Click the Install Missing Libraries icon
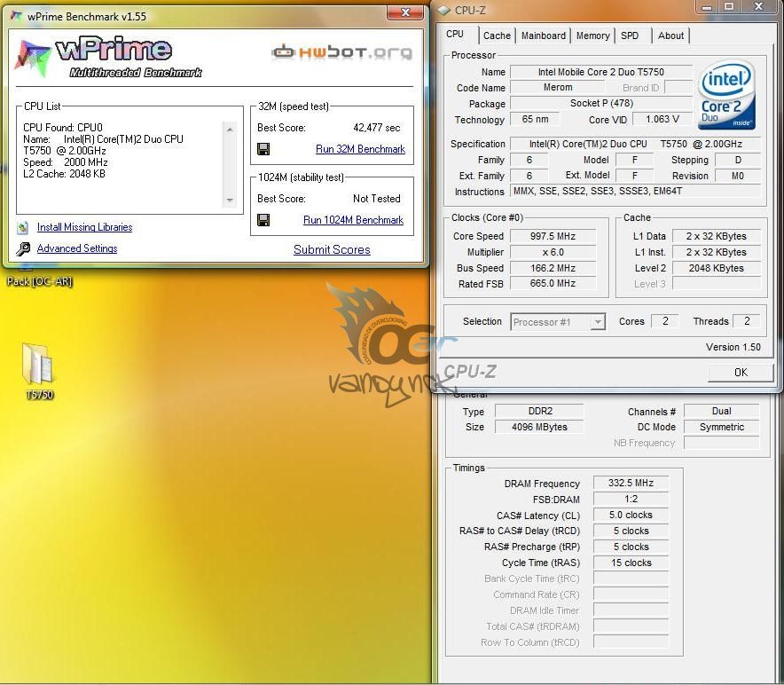The height and width of the screenshot is (685, 784). tap(22, 228)
